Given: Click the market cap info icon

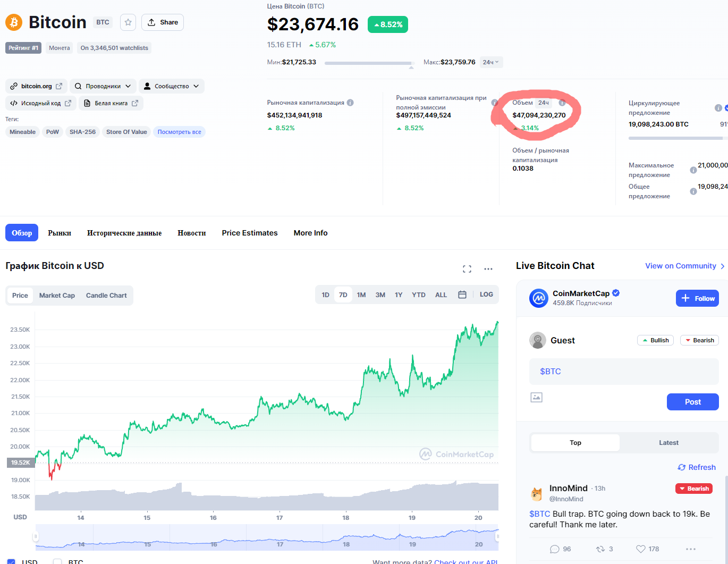Looking at the screenshot, I should click(x=350, y=103).
